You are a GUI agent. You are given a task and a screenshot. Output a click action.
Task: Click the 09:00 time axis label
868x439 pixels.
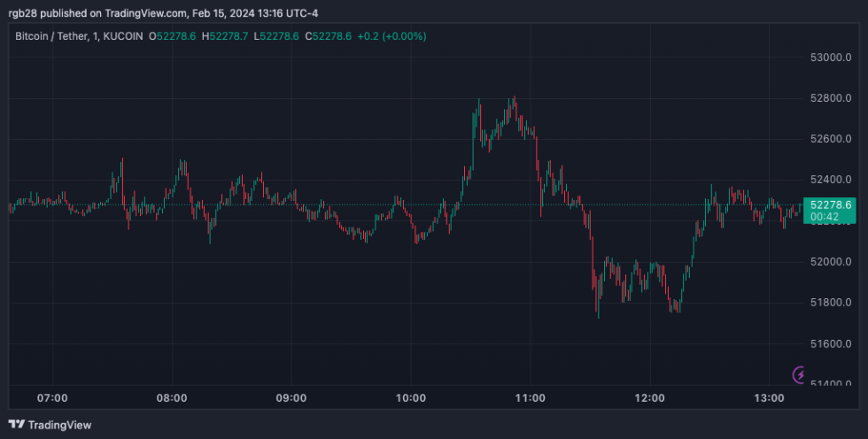291,397
